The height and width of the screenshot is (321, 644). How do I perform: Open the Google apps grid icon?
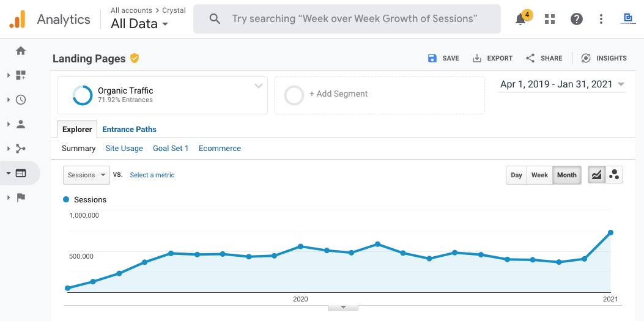tap(550, 19)
